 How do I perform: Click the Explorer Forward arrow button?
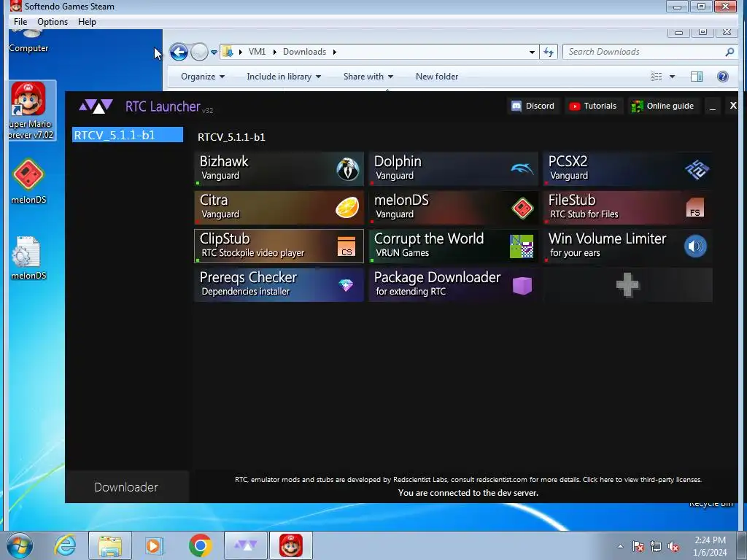(x=199, y=52)
